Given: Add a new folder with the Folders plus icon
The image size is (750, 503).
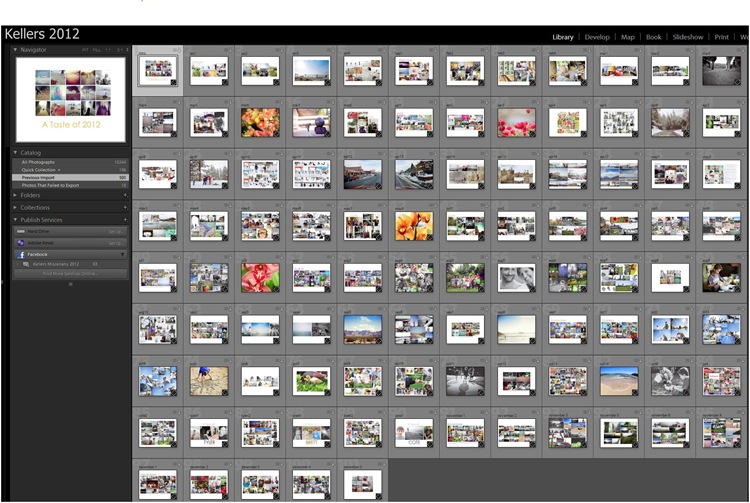Looking at the screenshot, I should (125, 195).
